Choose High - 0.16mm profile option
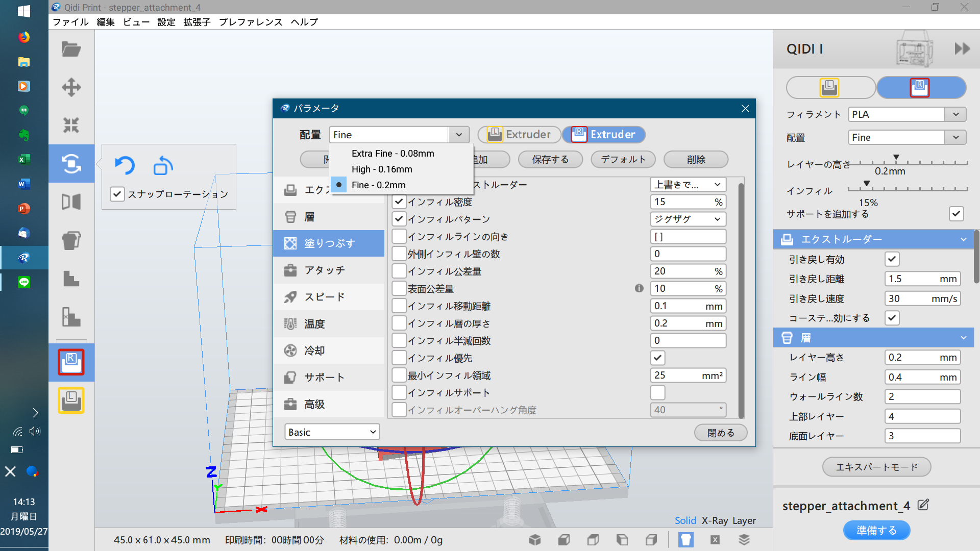The image size is (980, 551). click(381, 169)
